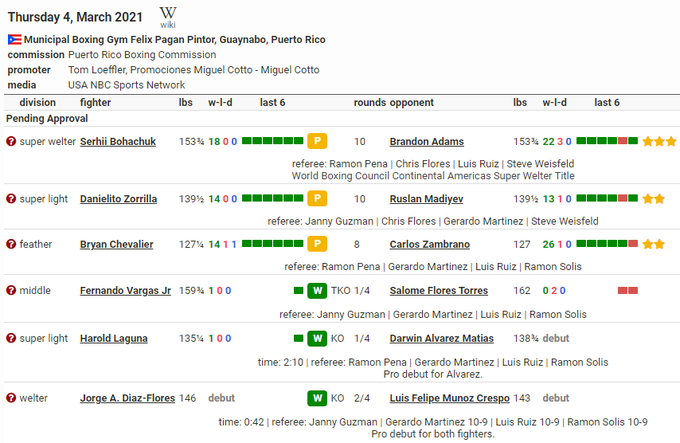Click the star rating for Bohachuk vs Adams
The image size is (680, 443).
(659, 142)
